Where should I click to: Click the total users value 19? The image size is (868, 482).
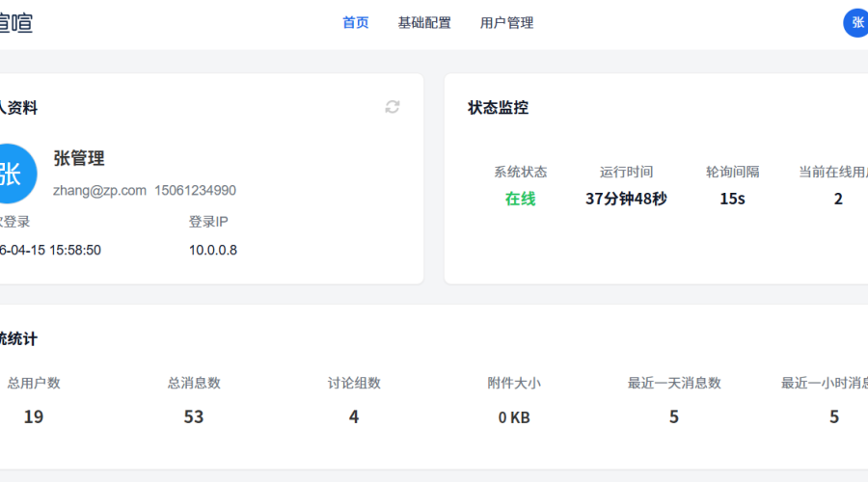[34, 416]
